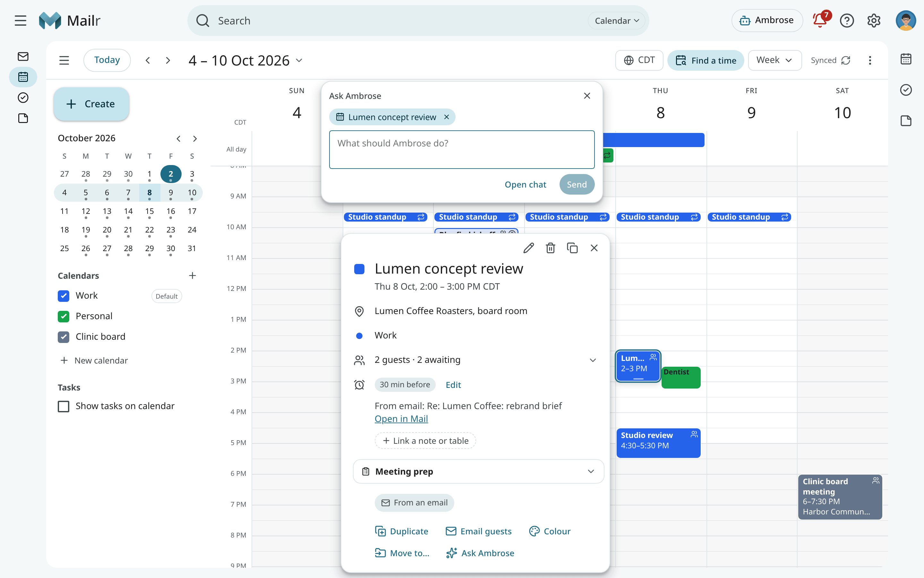Remove the Lumen concept review chip
The height and width of the screenshot is (578, 924).
pyautogui.click(x=446, y=117)
